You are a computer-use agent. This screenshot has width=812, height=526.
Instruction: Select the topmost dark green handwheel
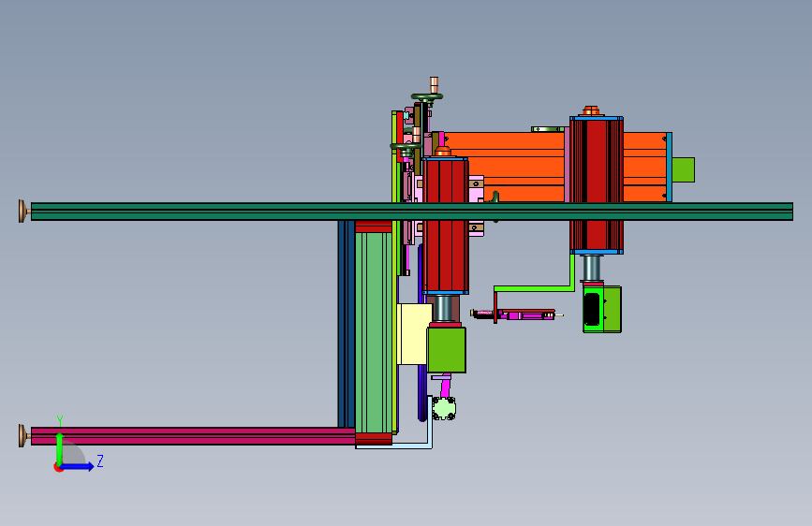click(427, 96)
